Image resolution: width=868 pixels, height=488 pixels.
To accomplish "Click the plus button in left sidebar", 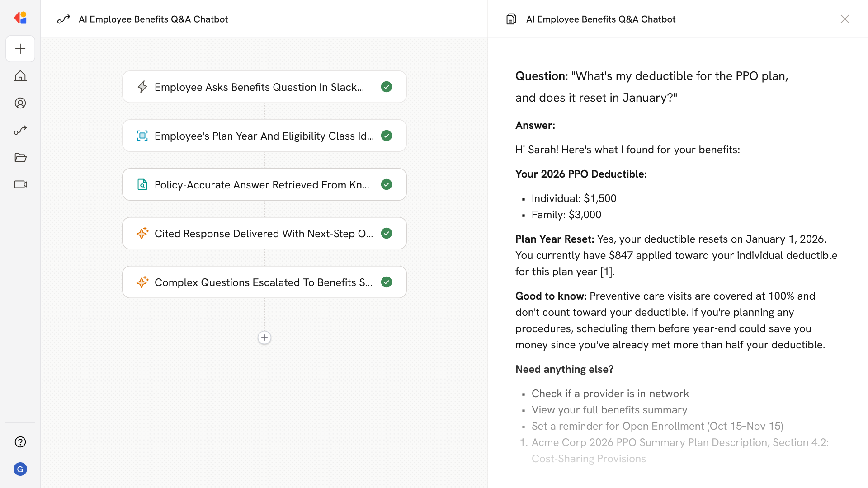I will pos(20,49).
